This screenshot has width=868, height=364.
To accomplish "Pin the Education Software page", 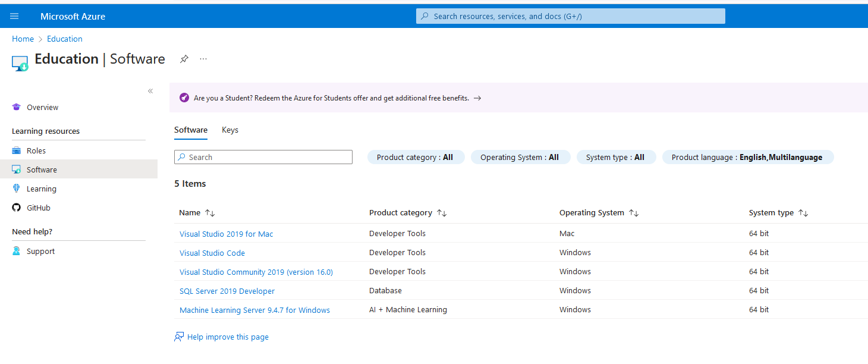I will point(184,59).
